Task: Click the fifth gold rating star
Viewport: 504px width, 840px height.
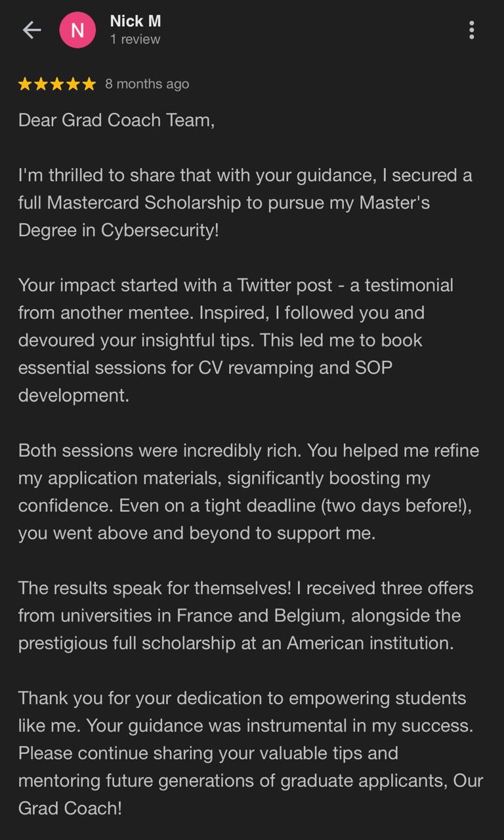Action: tap(89, 84)
